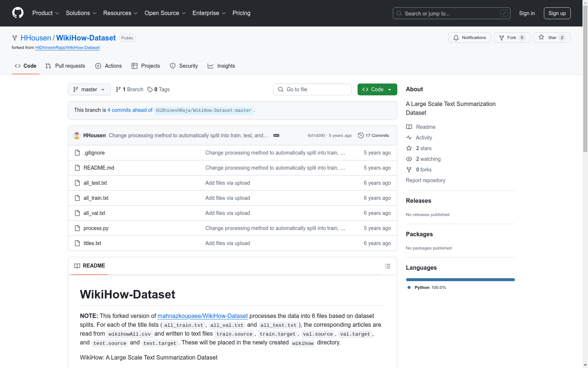Viewport: 588px width, 368px height.
Task: Click the fork icon in Fork button
Action: tap(502, 38)
